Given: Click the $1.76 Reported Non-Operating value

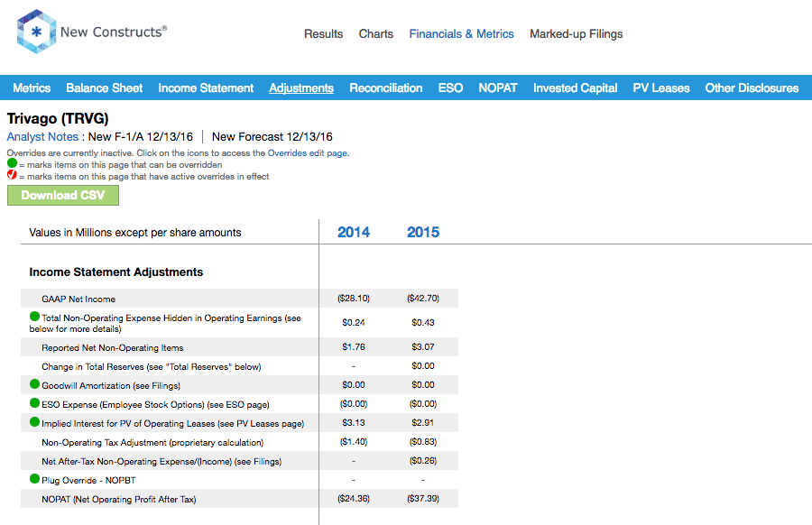Looking at the screenshot, I should pyautogui.click(x=354, y=347).
